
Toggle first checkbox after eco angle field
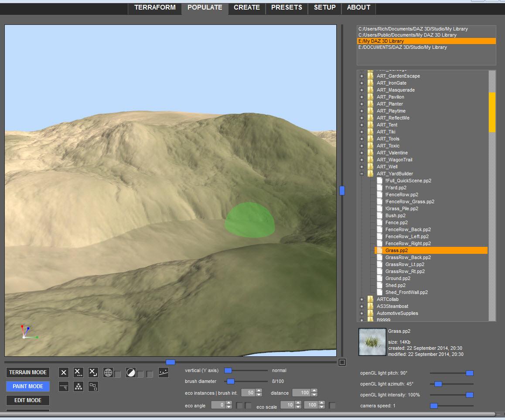[239, 406]
